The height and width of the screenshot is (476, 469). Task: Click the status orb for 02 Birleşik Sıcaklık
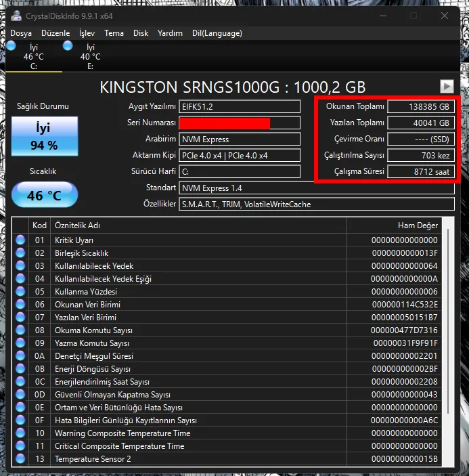(20, 253)
